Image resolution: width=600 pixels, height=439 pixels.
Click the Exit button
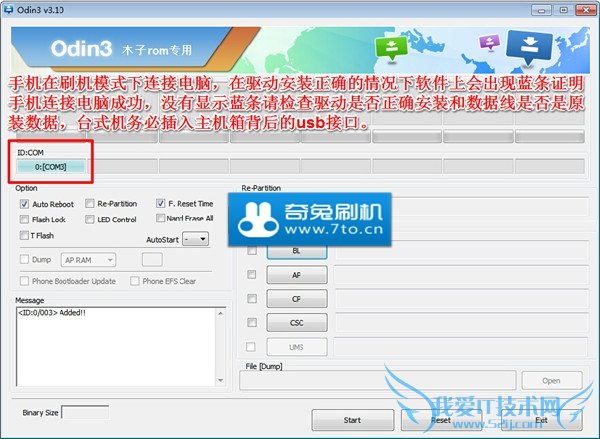pos(542,420)
